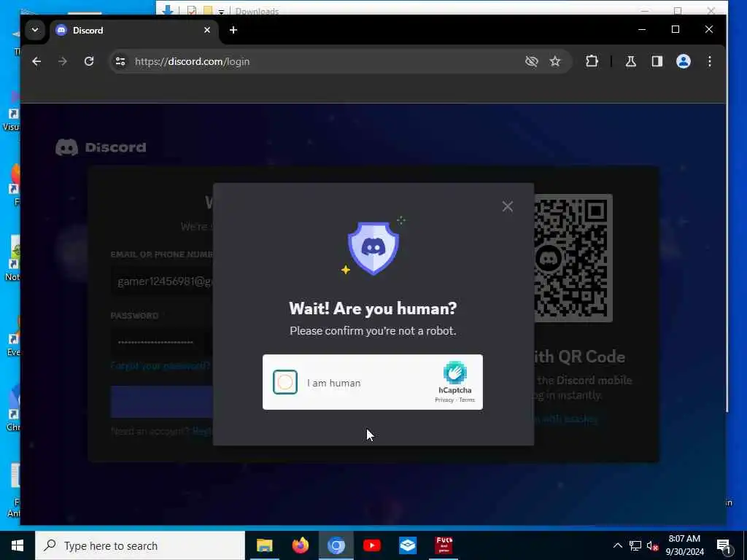Open YouTube from taskbar
Screen dimensions: 747x560
[x=371, y=545]
